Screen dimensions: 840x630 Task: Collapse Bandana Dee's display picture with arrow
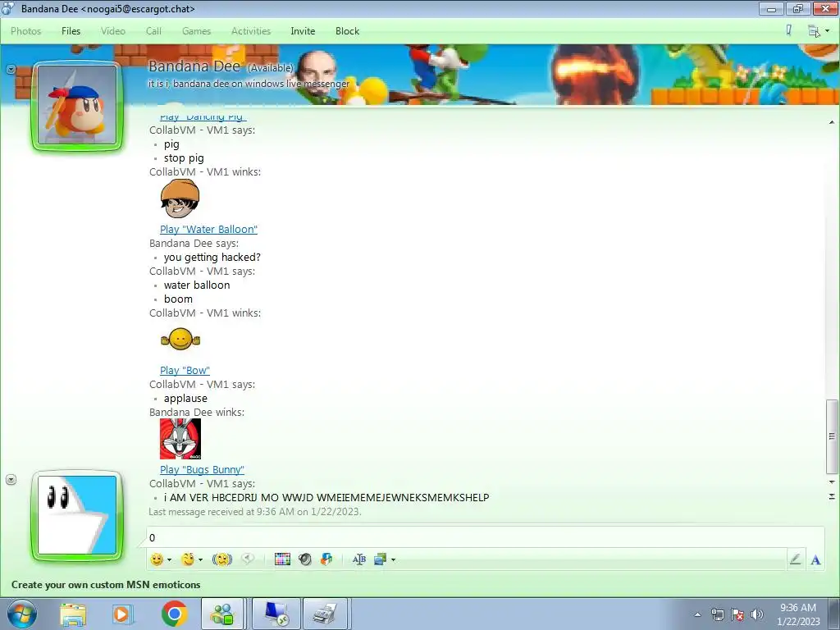tap(11, 70)
